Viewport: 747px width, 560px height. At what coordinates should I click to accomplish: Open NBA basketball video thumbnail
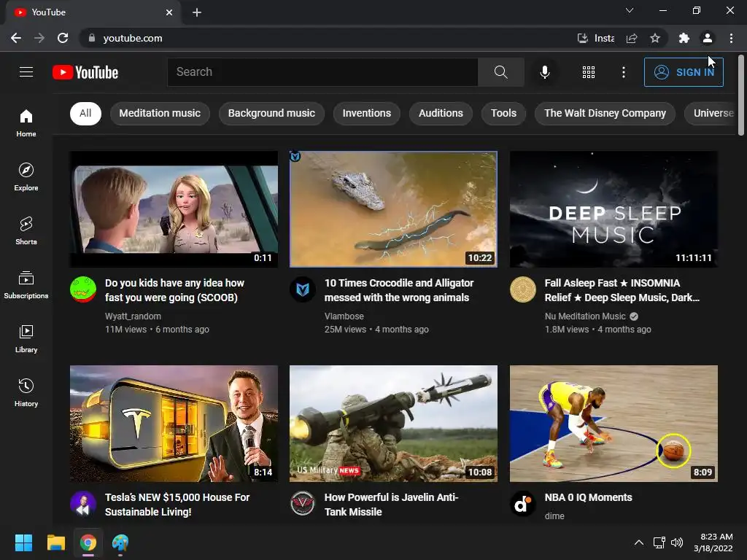coord(614,424)
